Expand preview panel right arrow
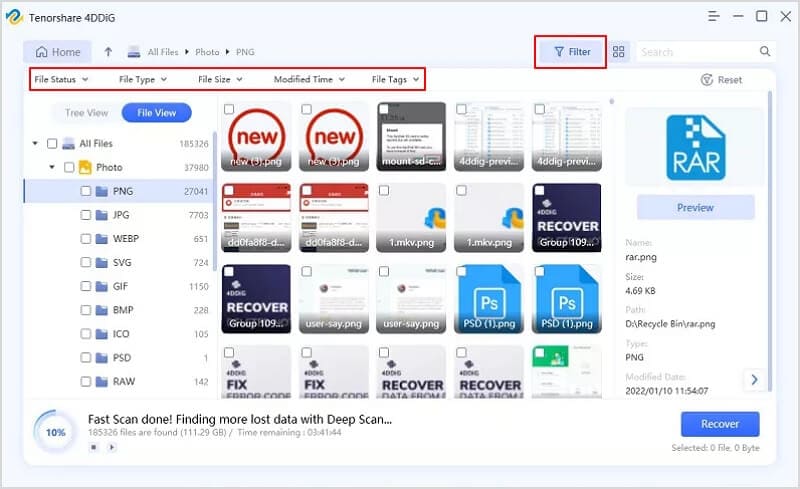The height and width of the screenshot is (489, 800). (754, 379)
